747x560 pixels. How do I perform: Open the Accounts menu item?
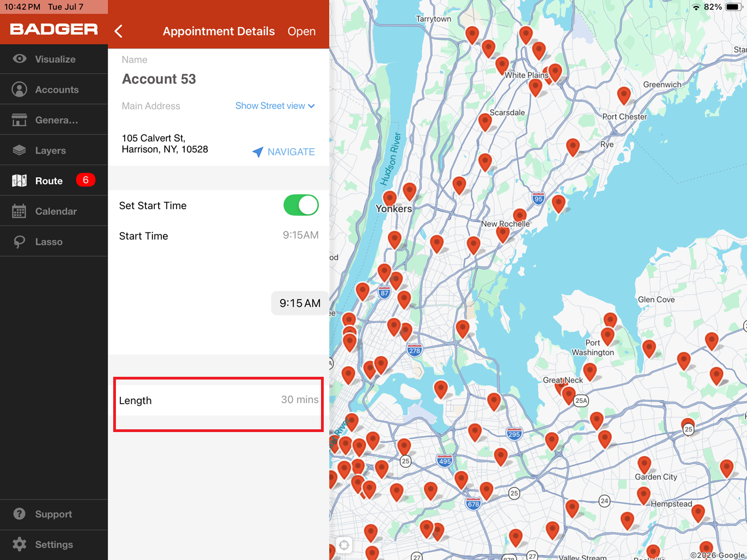click(x=54, y=89)
